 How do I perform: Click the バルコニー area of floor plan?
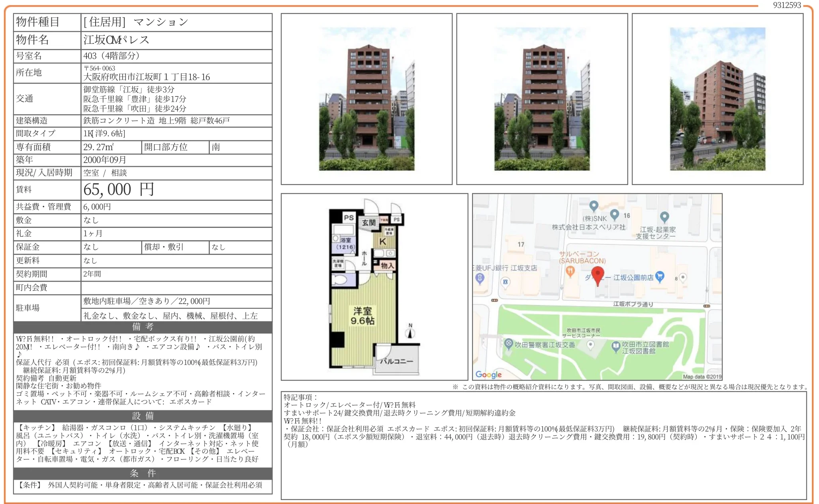[396, 361]
